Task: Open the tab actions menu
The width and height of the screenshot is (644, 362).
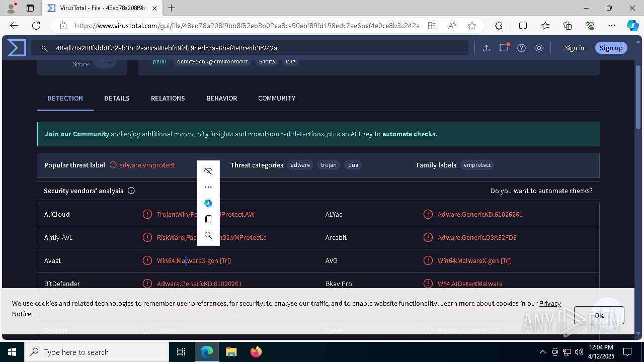Action: 30,8
